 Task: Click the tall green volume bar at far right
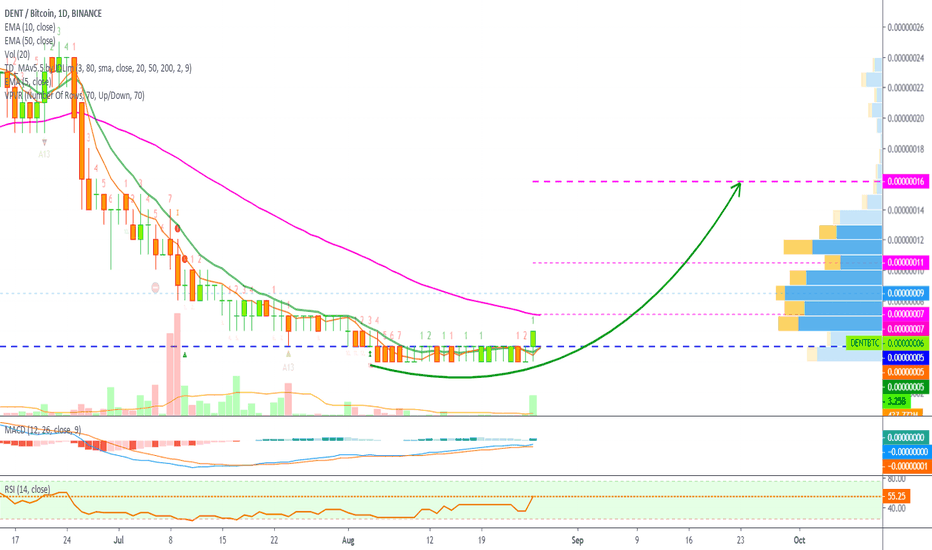[533, 405]
